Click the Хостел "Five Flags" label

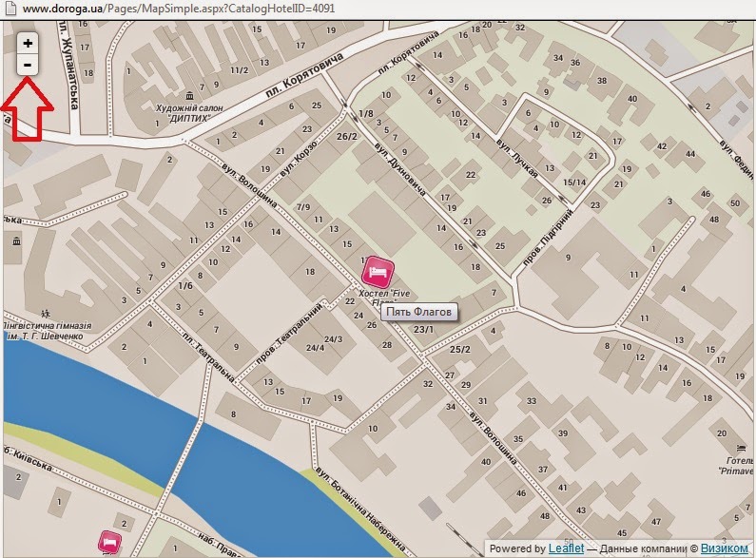[x=384, y=298]
